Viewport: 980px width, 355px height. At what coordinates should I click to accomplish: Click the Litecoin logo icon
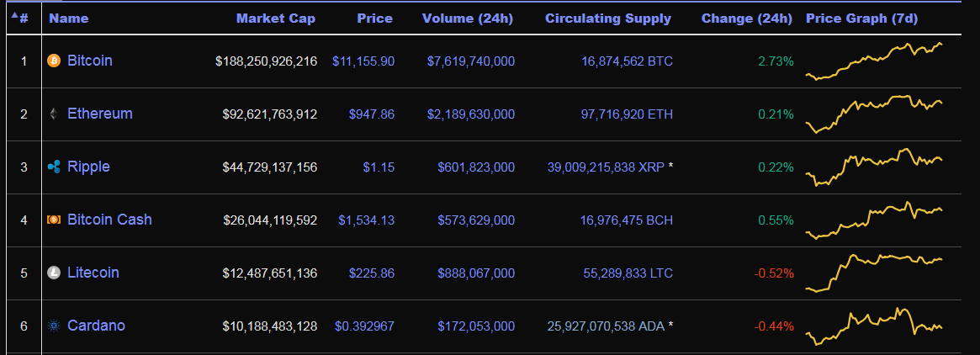[54, 273]
